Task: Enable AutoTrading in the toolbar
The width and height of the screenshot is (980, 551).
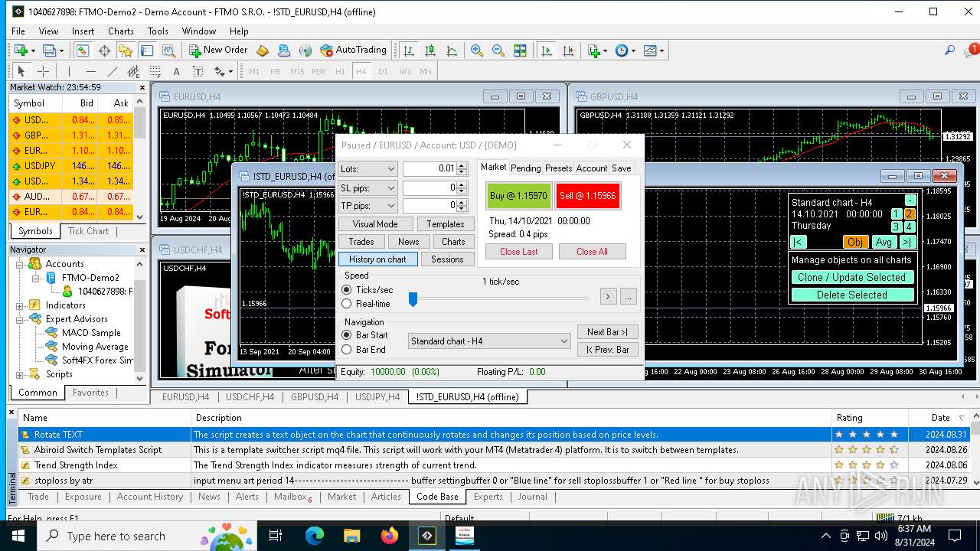Action: 353,51
